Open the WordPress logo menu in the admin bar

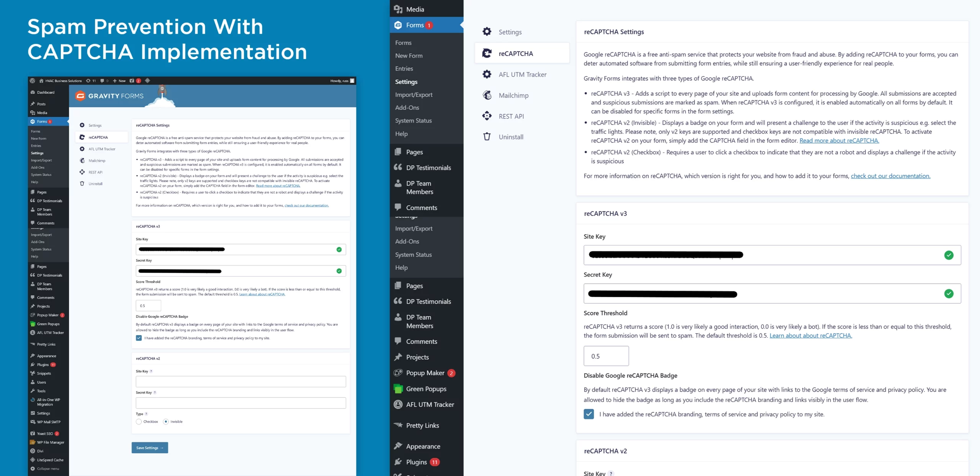click(x=33, y=81)
